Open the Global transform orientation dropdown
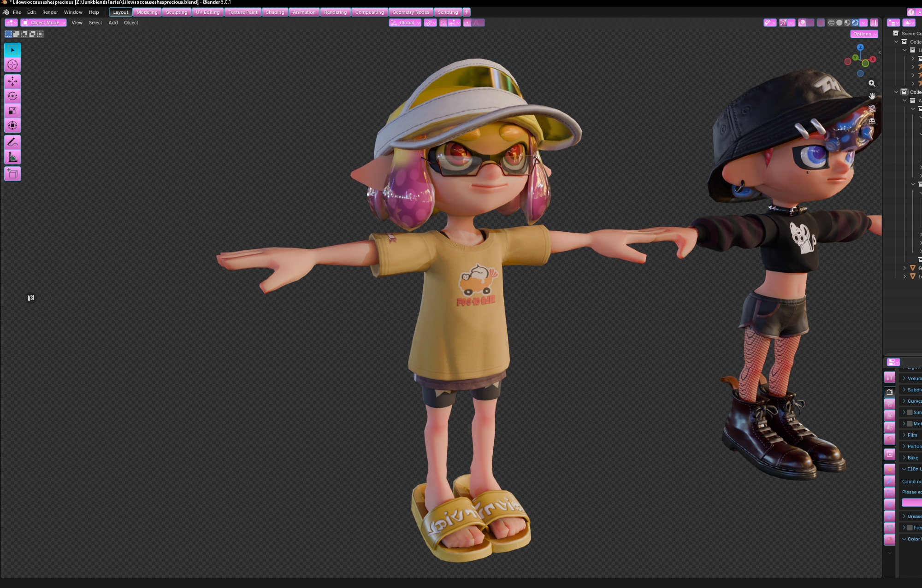Viewport: 922px width, 588px height. [x=405, y=23]
